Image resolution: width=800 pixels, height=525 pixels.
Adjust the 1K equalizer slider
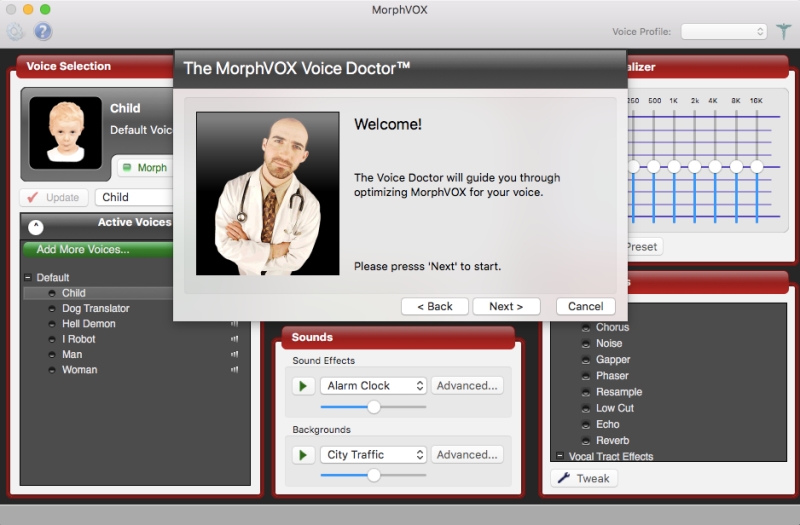(674, 166)
